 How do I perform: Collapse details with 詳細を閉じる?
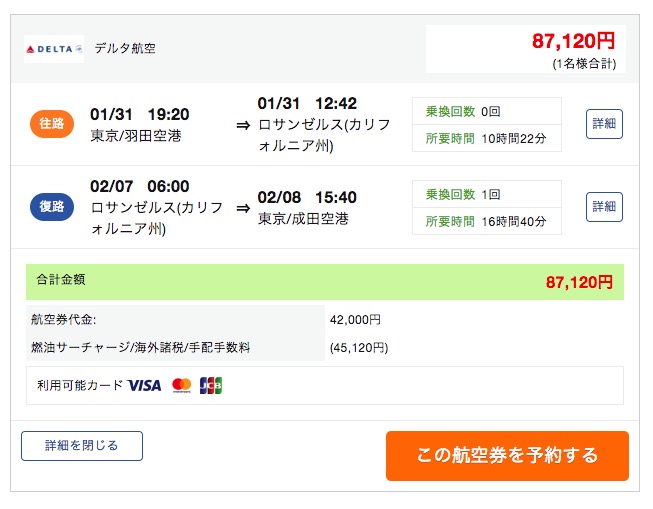pyautogui.click(x=82, y=446)
